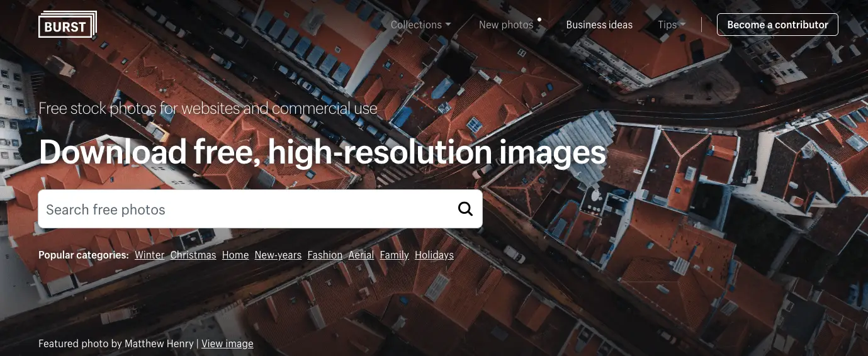Open the New-years category
868x356 pixels.
tap(278, 255)
